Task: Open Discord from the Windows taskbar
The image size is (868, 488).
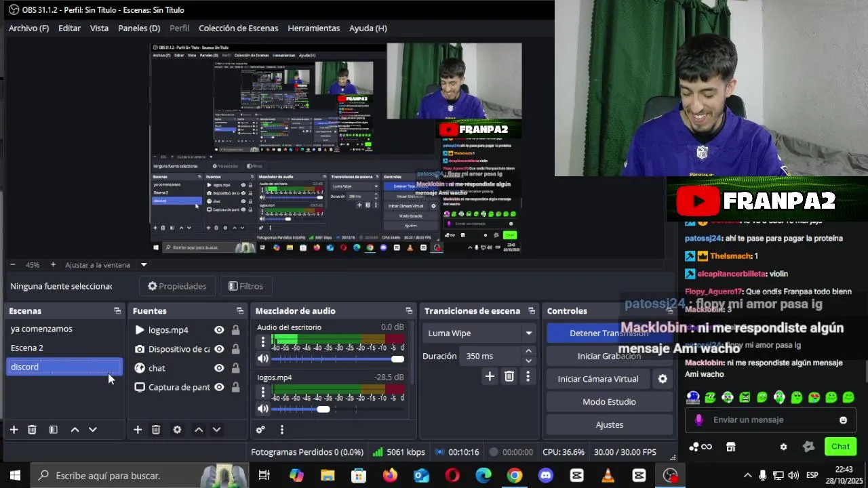Action: 545,475
